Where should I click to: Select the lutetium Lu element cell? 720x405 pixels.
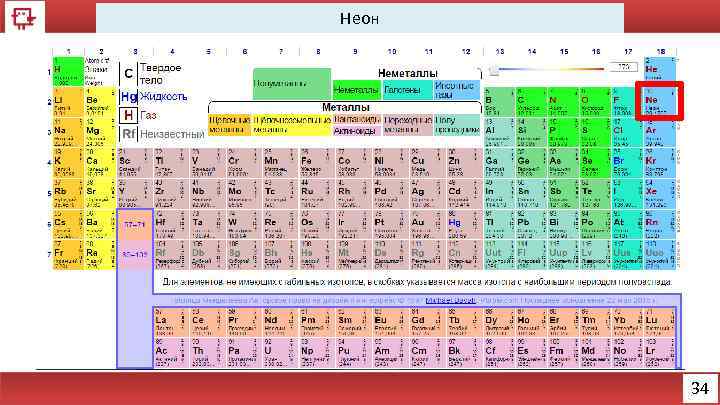[660, 322]
